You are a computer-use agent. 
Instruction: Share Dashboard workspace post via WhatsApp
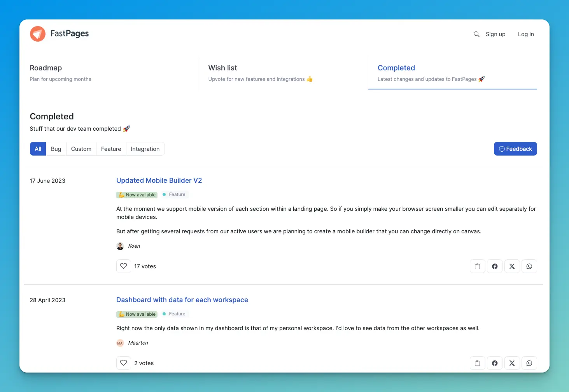[x=529, y=363]
